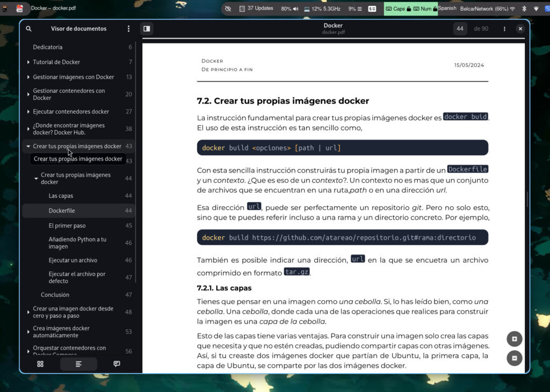Expand Gestionar imágenes con Docker entry
This screenshot has height=392, width=550.
coord(28,77)
